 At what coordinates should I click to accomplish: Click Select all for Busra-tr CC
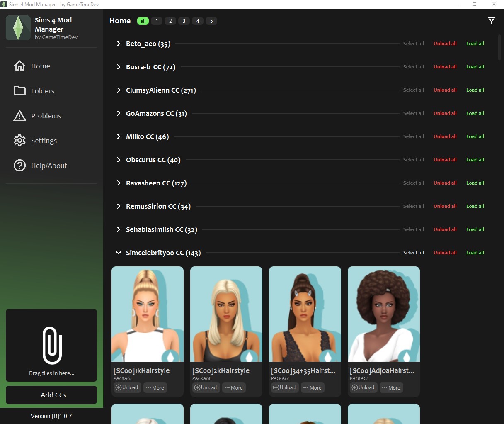click(x=414, y=67)
